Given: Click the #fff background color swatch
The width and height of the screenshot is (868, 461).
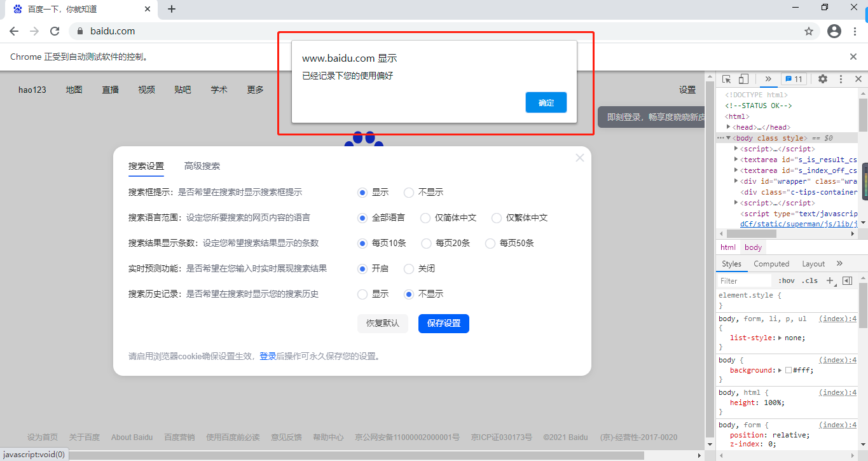Looking at the screenshot, I should (789, 370).
